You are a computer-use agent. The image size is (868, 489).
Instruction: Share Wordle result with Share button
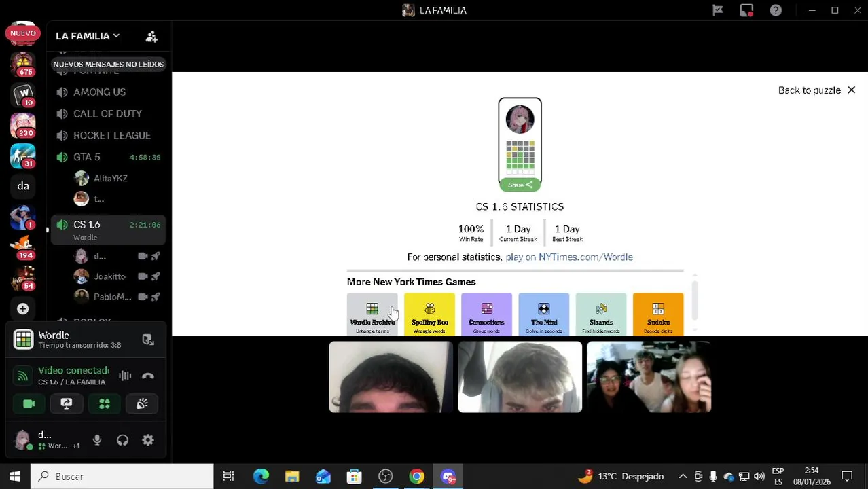520,185
